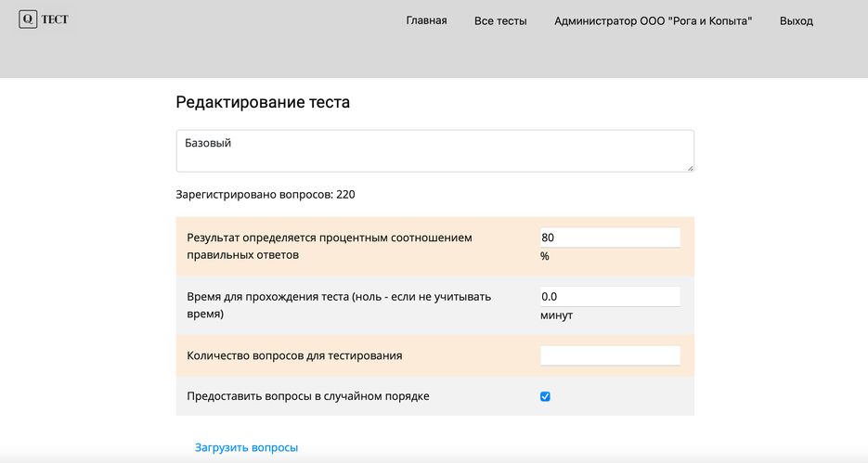Screen dimensions: 868x463
Task: Focus the time field showing 0.0
Action: tap(610, 297)
